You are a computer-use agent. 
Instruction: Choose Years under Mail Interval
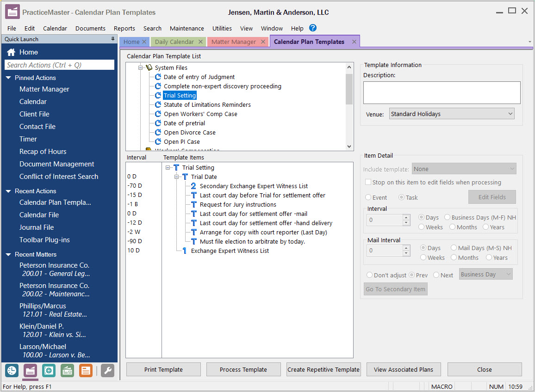point(489,257)
